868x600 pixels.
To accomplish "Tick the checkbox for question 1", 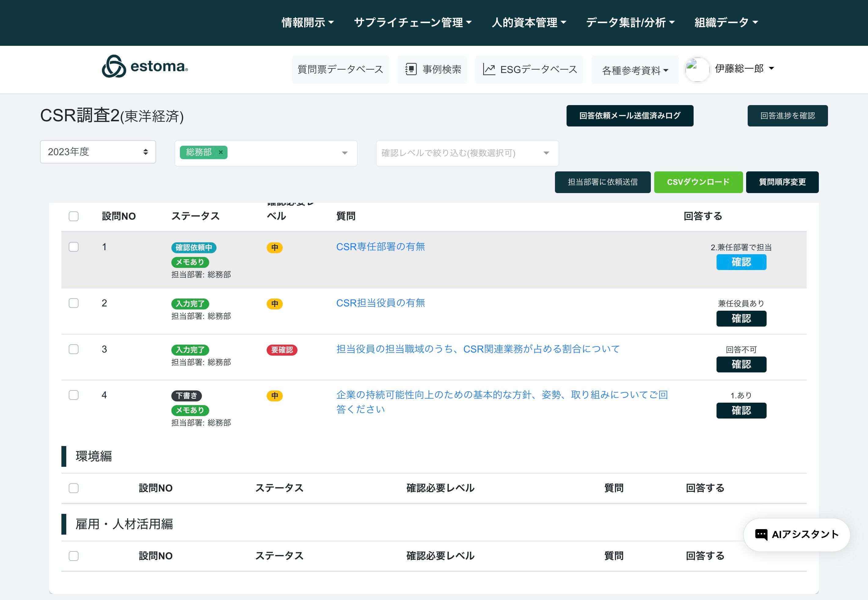I will click(x=74, y=247).
